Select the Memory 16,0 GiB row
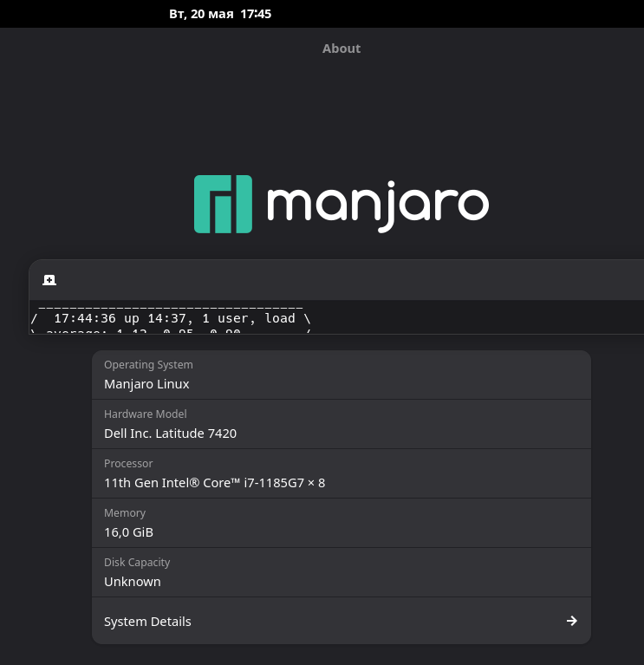Image resolution: width=644 pixels, height=665 pixels. [x=342, y=523]
